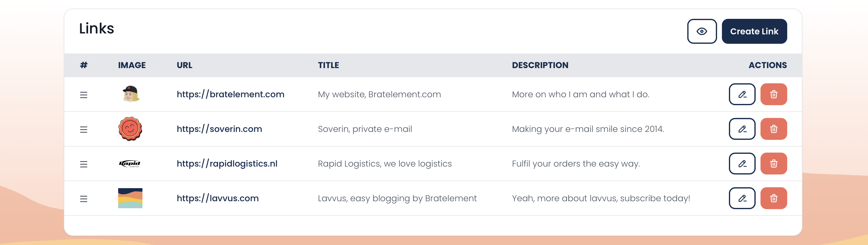This screenshot has width=868, height=245.
Task: Open the lavvus.com URL
Action: tap(218, 198)
